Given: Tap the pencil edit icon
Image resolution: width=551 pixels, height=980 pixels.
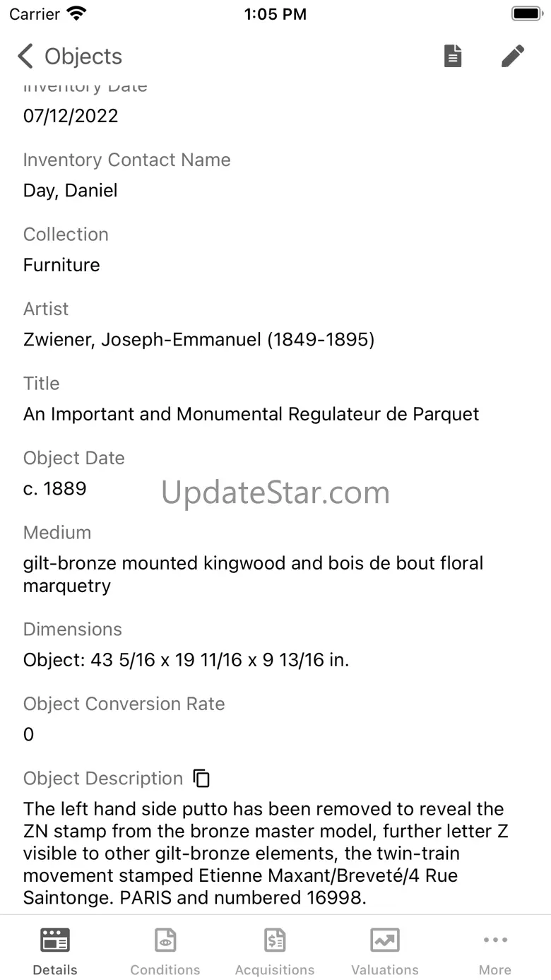Looking at the screenshot, I should click(x=513, y=56).
